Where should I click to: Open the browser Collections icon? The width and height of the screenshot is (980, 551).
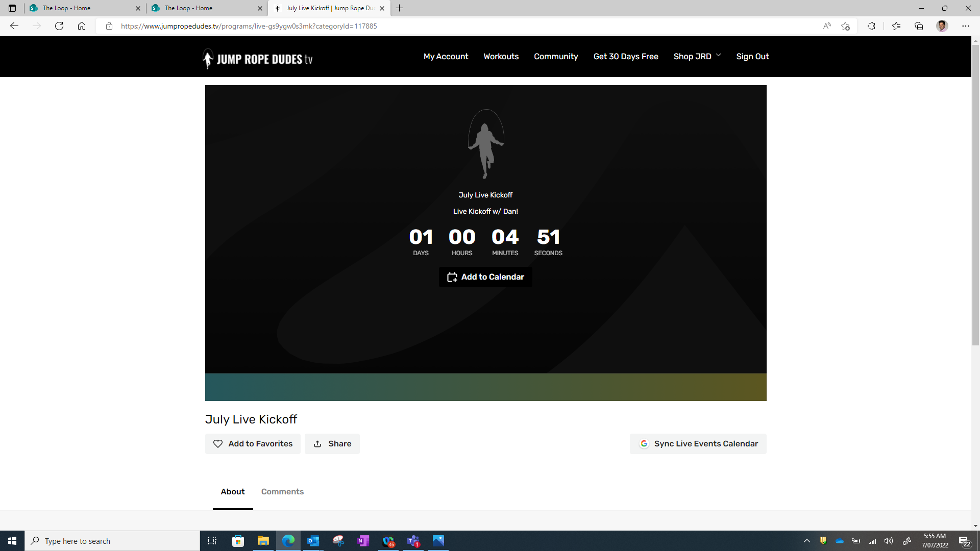click(919, 26)
